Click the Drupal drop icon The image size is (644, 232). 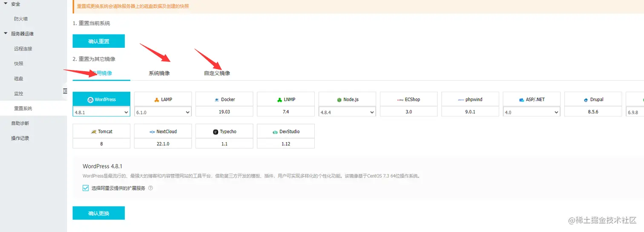click(586, 100)
